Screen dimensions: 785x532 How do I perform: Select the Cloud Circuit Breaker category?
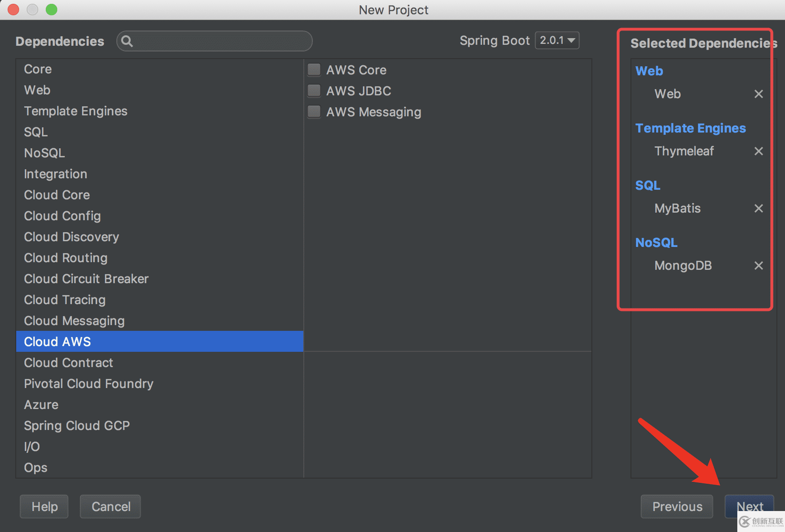160,279
